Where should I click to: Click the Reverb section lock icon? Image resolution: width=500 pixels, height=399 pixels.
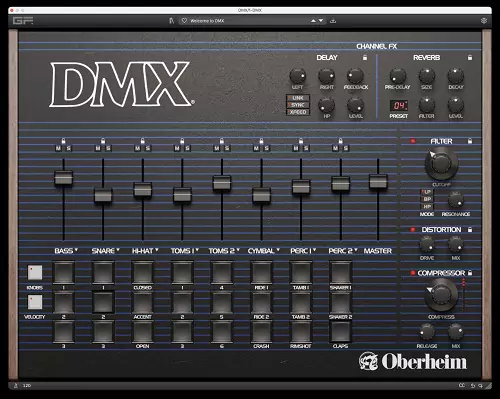[470, 57]
